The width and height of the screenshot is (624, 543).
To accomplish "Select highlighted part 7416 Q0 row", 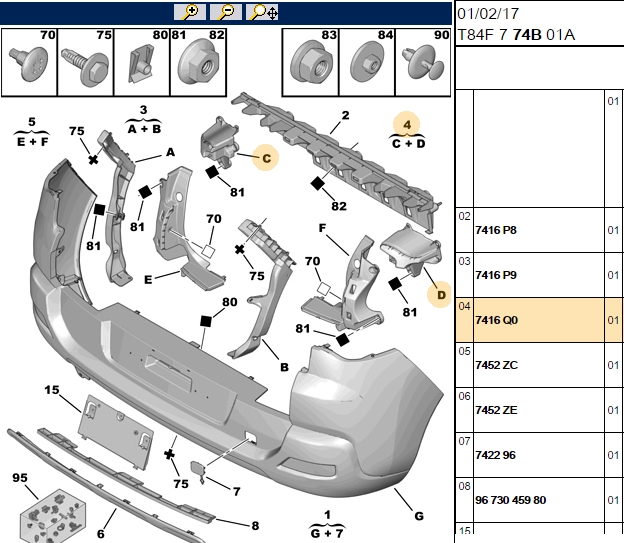I will click(x=539, y=320).
